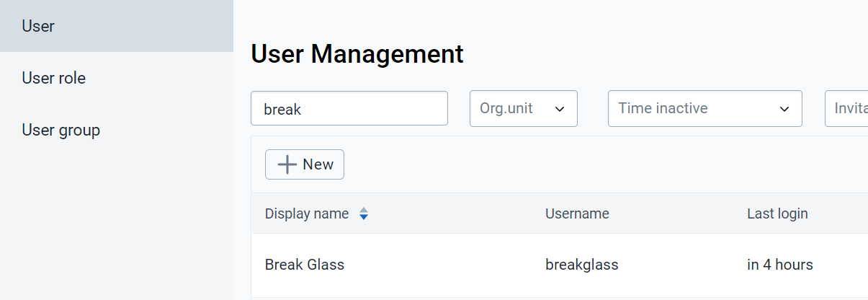Open the partially visible Invitation filter
This screenshot has height=300, width=868.
point(846,108)
